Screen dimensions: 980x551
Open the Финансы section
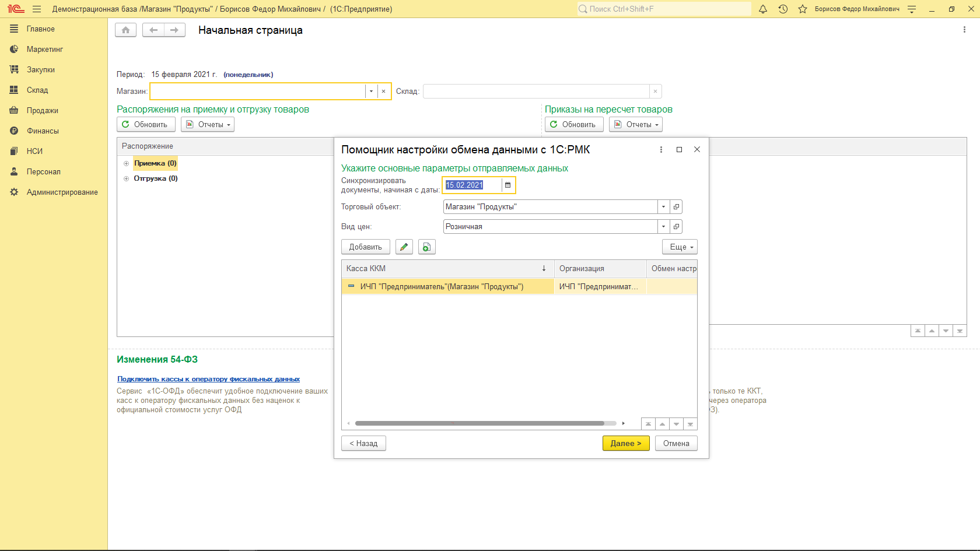pos(43,131)
